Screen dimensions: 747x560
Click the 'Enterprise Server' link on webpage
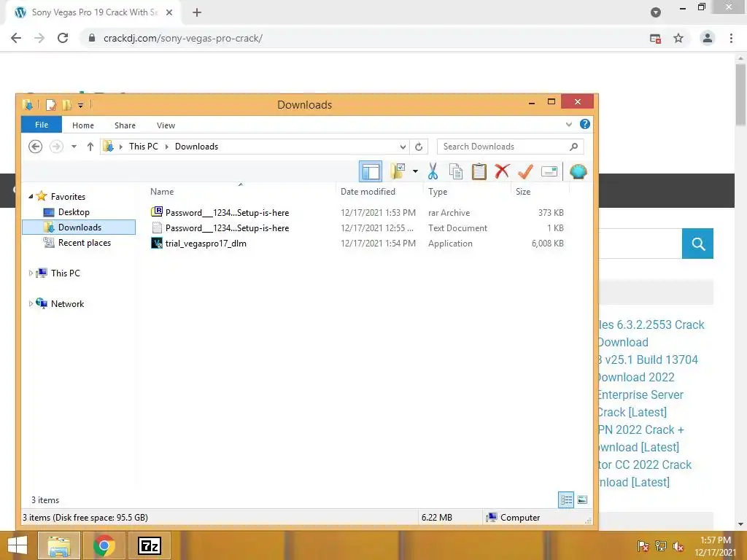coord(640,394)
